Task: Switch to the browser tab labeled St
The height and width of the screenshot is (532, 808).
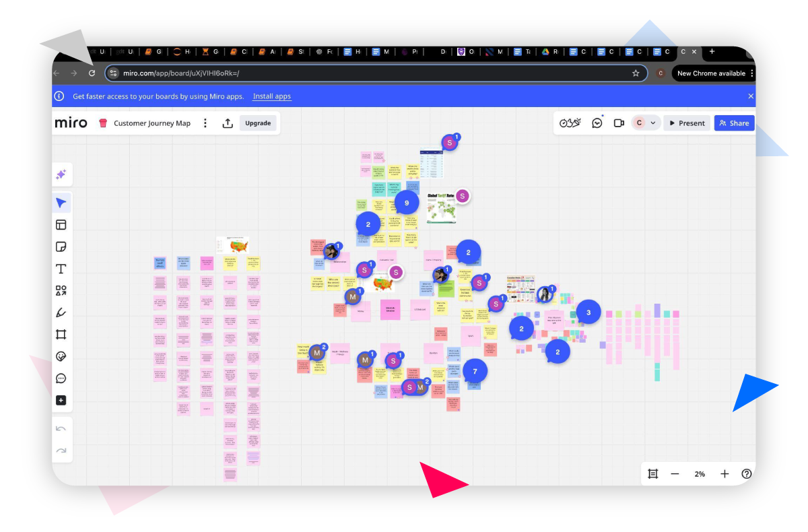Action: tap(296, 52)
